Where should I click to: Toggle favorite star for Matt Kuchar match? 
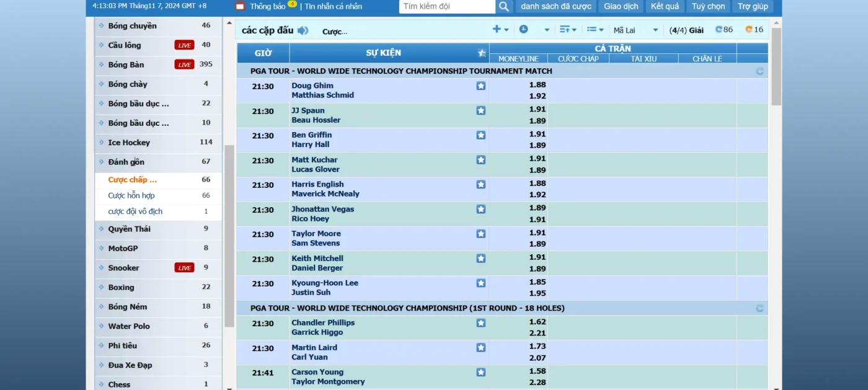(x=480, y=160)
